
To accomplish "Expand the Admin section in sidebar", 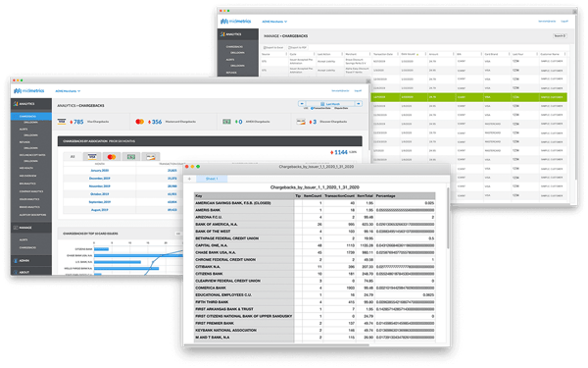I will [x=31, y=260].
